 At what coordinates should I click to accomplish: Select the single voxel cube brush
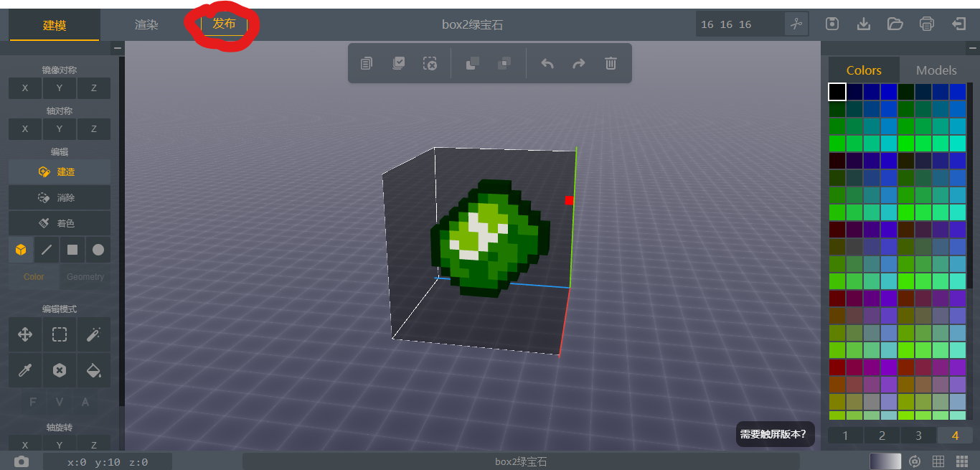click(21, 250)
